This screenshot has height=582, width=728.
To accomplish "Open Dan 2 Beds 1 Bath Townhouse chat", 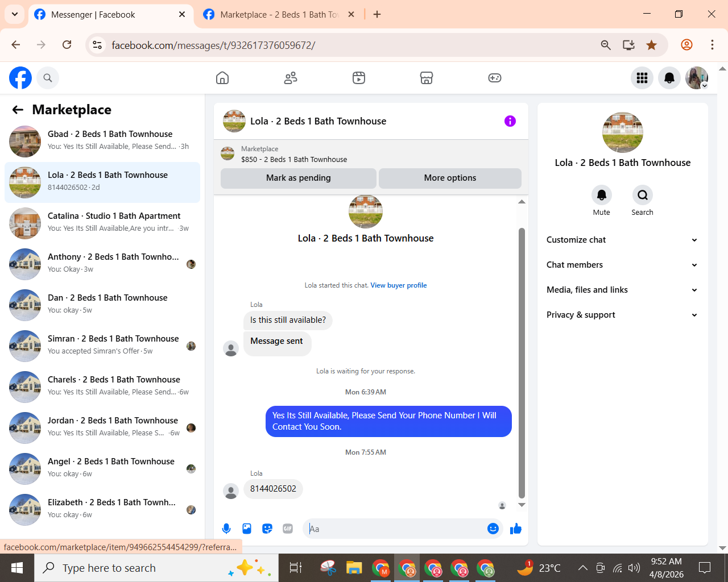I will click(102, 305).
